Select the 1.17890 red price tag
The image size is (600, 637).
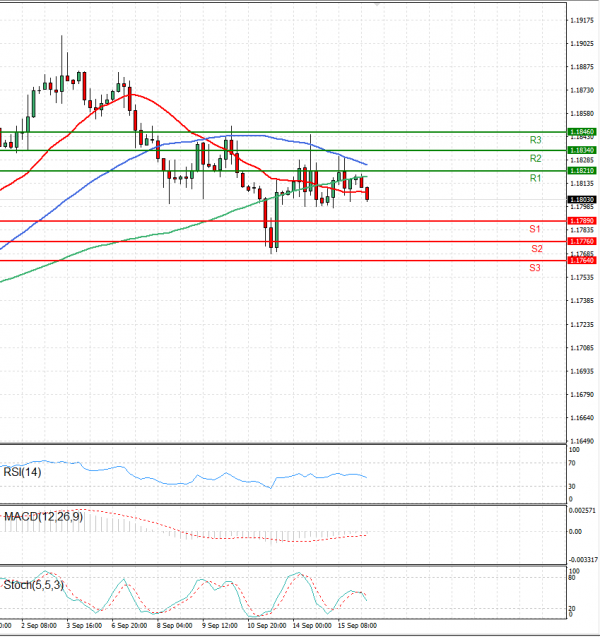(x=582, y=221)
